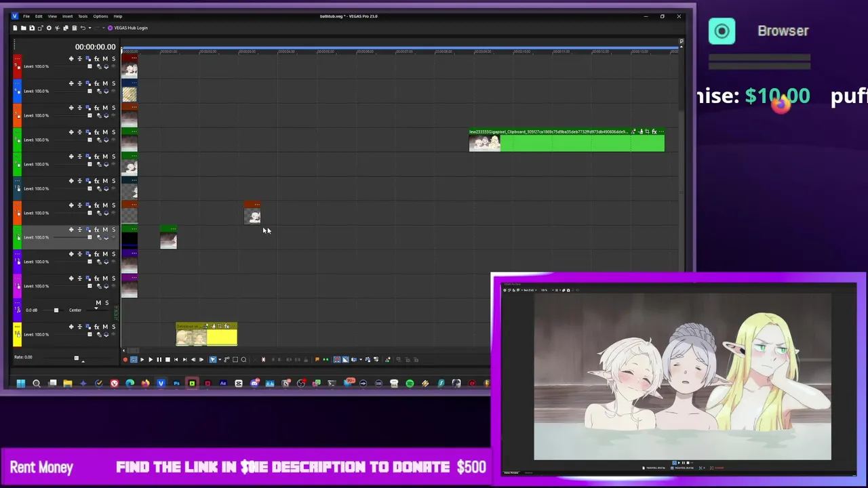Screen dimensions: 868x488
Task: Open the redo history dropdown arrow
Action: point(103,28)
